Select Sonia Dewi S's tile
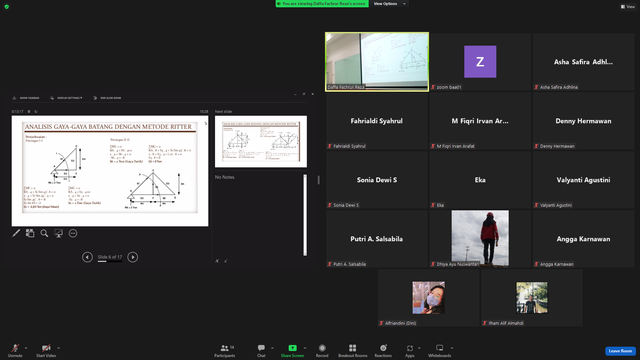The image size is (640, 360). 377,180
